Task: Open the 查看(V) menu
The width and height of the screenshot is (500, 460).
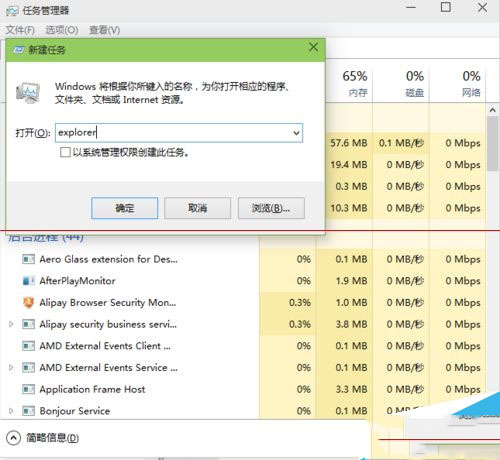Action: [104, 30]
